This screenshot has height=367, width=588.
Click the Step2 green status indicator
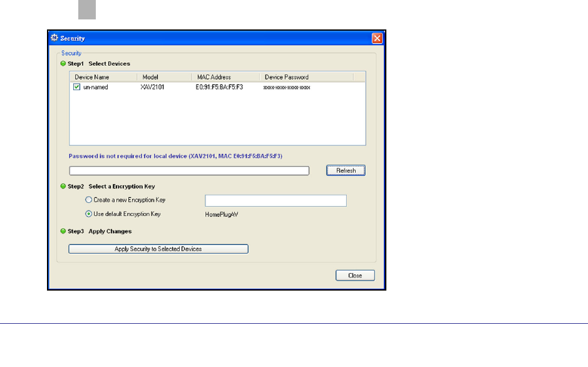click(x=63, y=186)
